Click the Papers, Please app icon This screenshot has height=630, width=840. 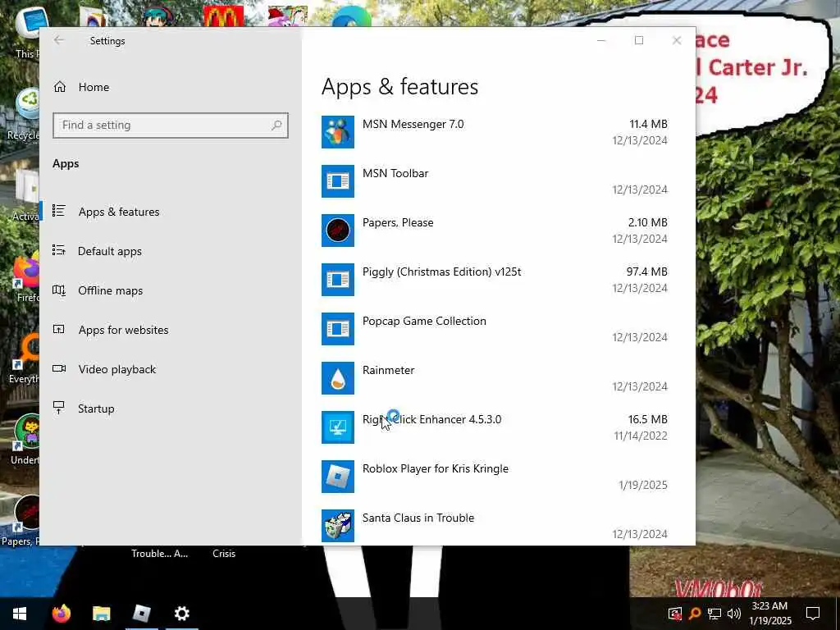pyautogui.click(x=337, y=231)
